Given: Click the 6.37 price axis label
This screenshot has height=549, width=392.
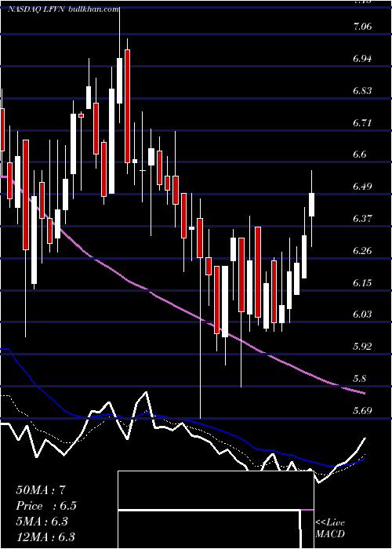Looking at the screenshot, I should [362, 219].
